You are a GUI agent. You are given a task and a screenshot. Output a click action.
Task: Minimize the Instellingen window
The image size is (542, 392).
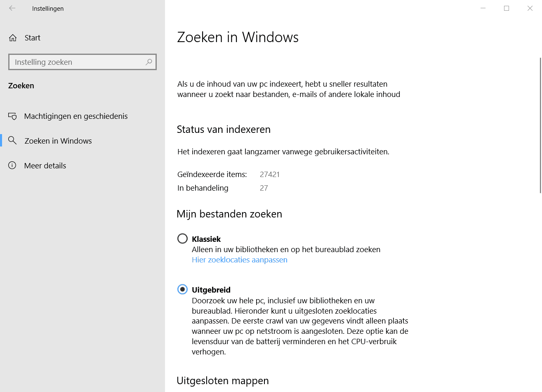click(483, 8)
